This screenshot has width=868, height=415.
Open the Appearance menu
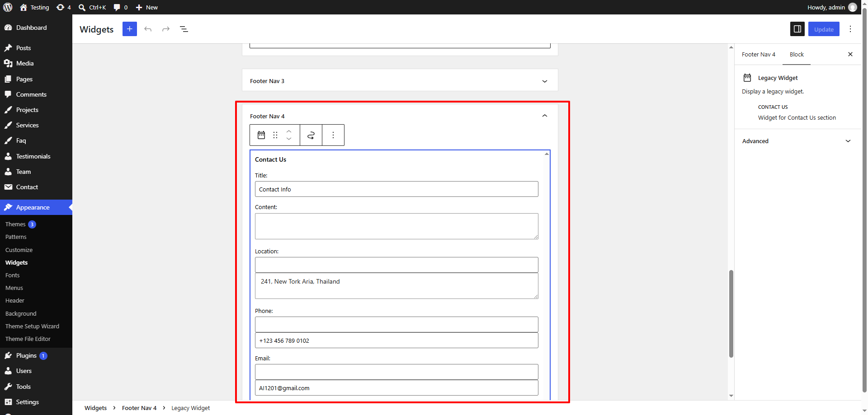coord(36,207)
